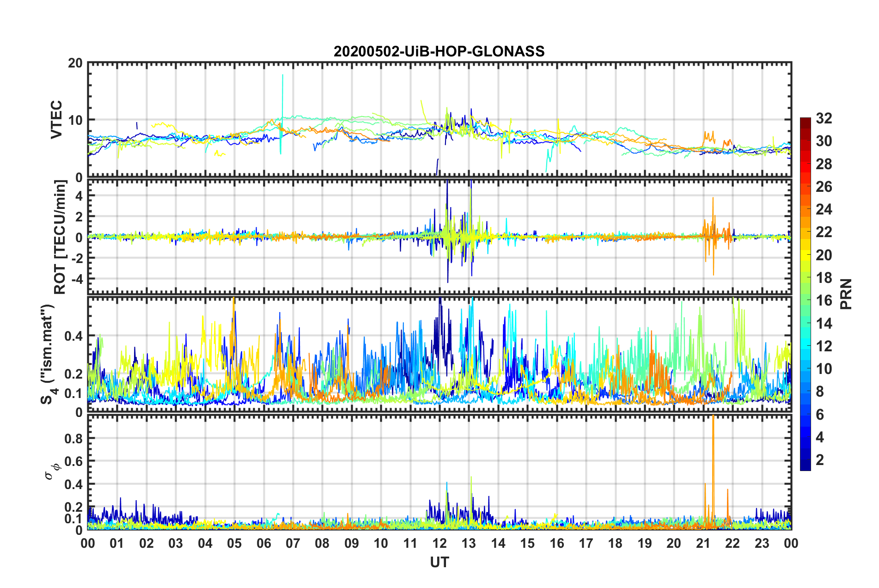Select UT axis hour label "03"
The image size is (879, 588).
pyautogui.click(x=176, y=543)
